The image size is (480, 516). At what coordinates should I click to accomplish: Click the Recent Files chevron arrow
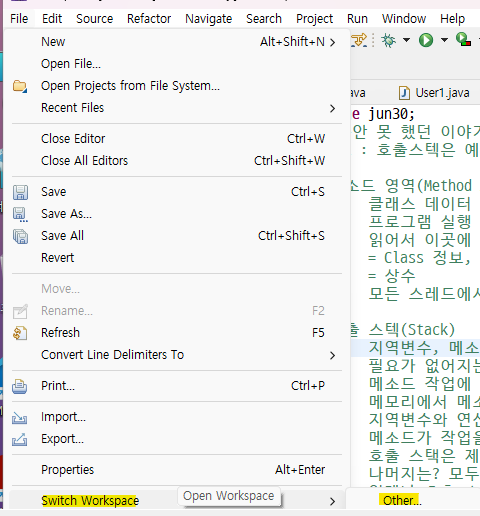coord(332,108)
